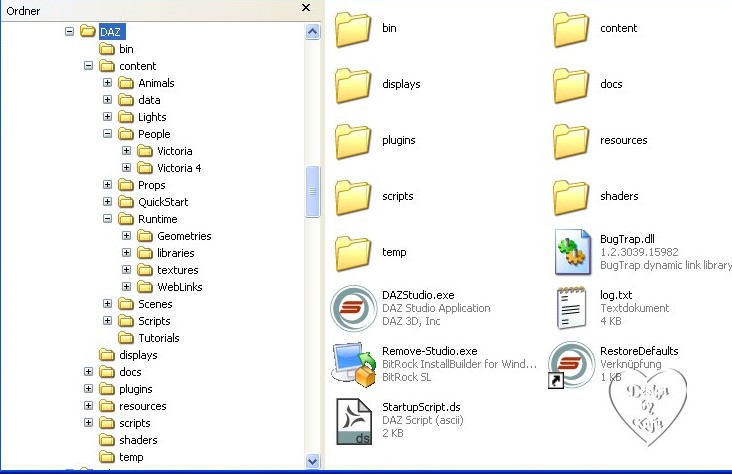Select Victoria folder label in tree
The image size is (732, 474).
175,151
